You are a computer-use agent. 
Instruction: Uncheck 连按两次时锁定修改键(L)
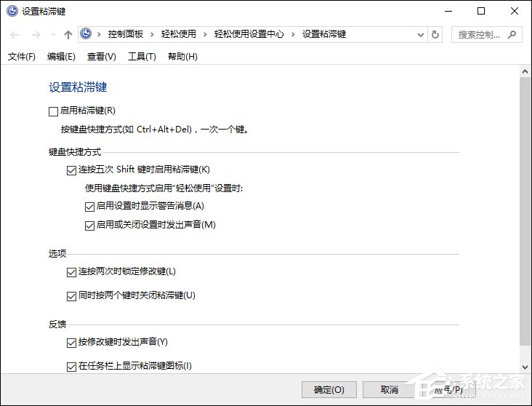(71, 272)
